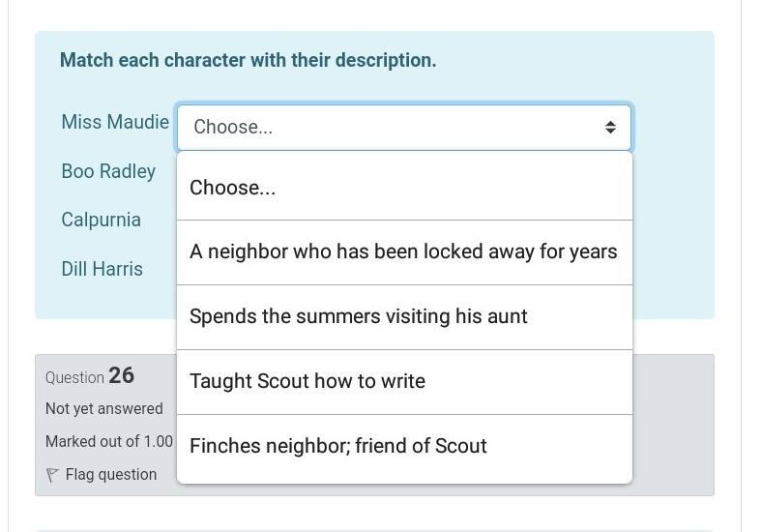Click the Calpurnia row label
The width and height of the screenshot is (761, 532).
tap(101, 220)
